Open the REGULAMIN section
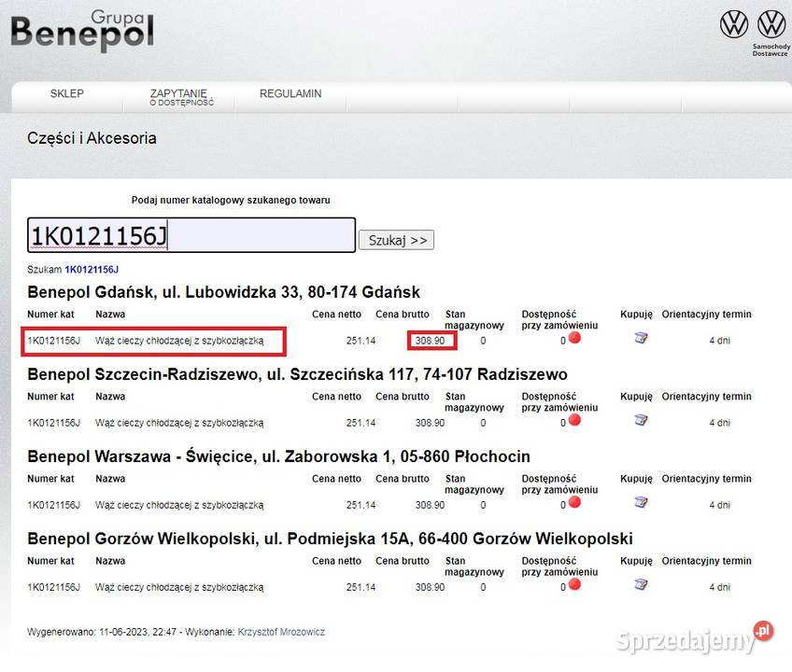 click(x=290, y=93)
